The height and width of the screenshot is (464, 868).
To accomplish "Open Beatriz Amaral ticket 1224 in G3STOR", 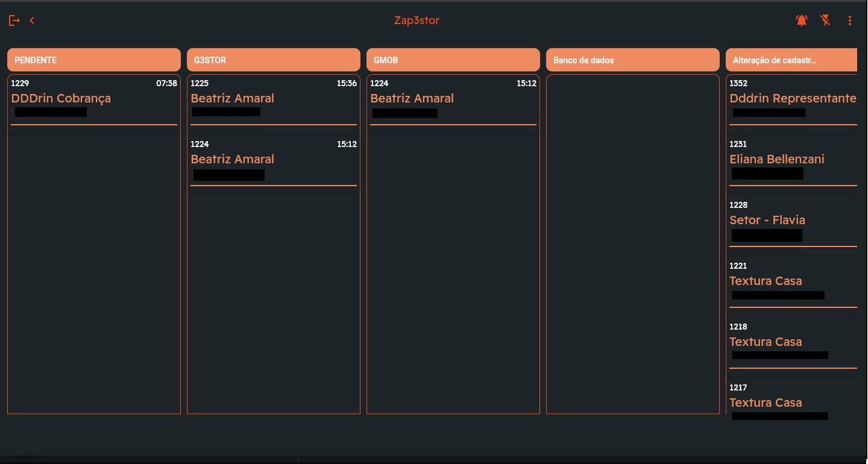I will [x=273, y=160].
